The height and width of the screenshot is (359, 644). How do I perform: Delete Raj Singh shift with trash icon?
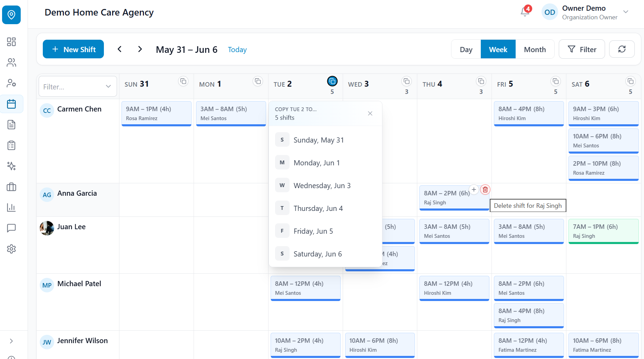tap(485, 190)
